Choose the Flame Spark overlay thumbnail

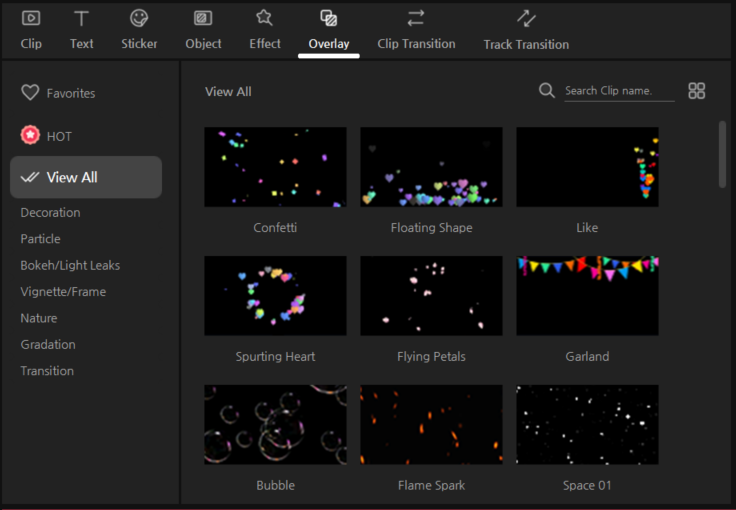[431, 424]
